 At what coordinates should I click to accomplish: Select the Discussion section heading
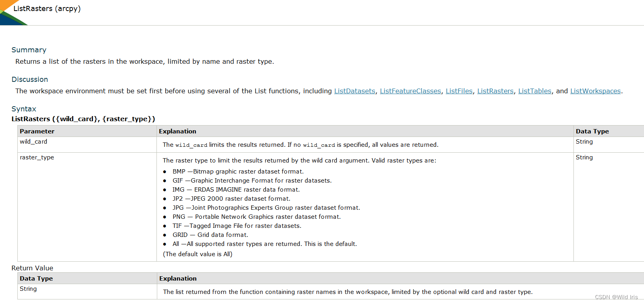[x=30, y=79]
